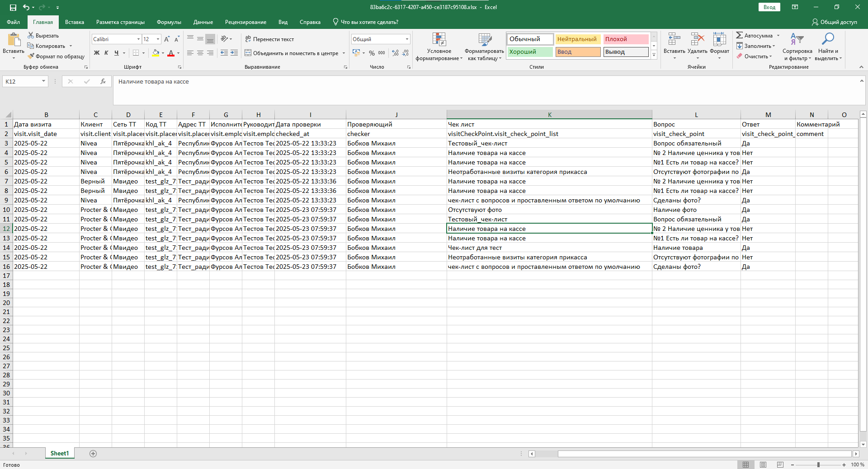This screenshot has width=868, height=469.
Task: Click the Вход sign-in button
Action: (769, 7)
